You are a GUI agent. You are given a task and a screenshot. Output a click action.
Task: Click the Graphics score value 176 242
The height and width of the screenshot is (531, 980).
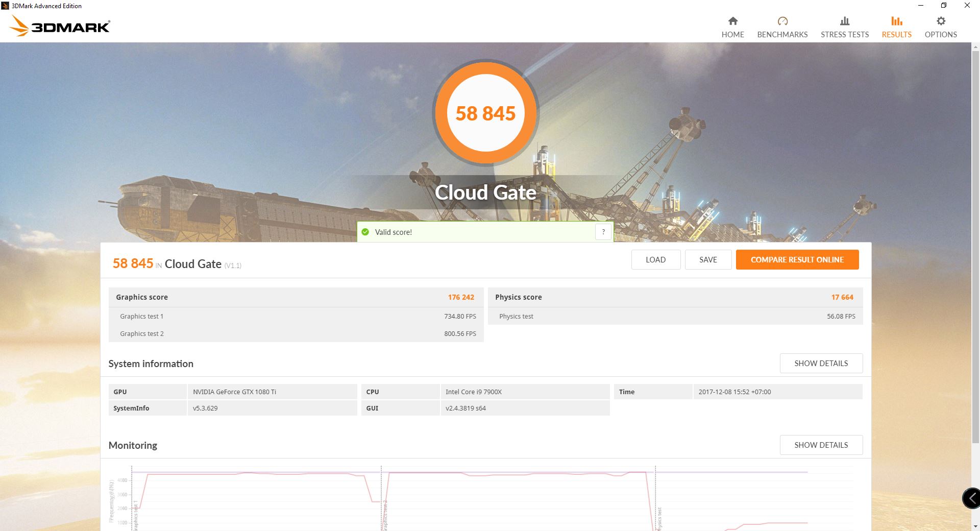[461, 297]
